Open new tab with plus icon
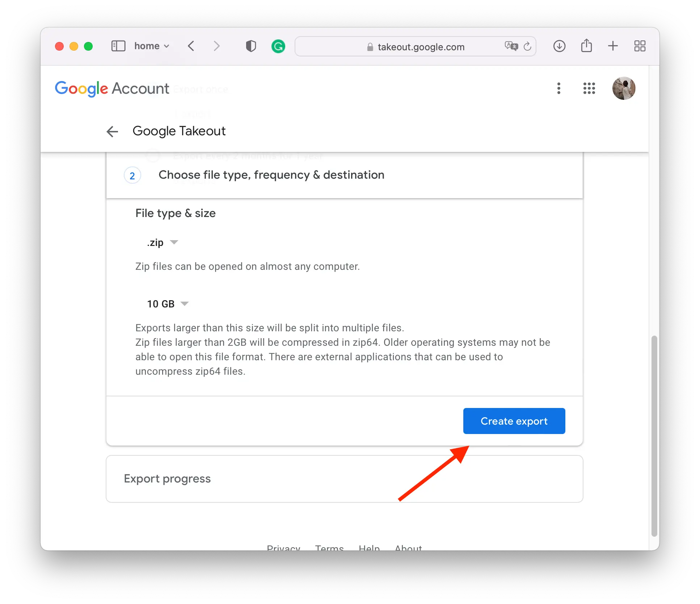The image size is (700, 604). (x=613, y=46)
